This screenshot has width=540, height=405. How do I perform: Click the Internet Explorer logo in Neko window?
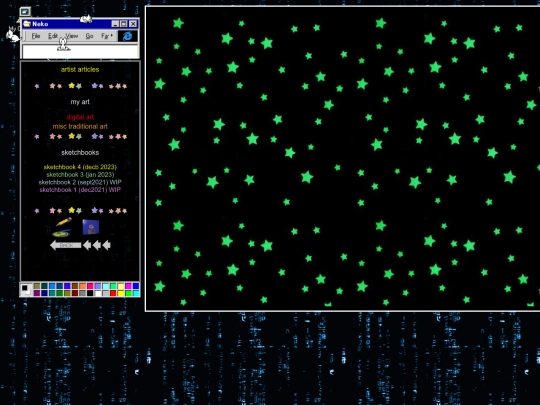click(x=127, y=36)
